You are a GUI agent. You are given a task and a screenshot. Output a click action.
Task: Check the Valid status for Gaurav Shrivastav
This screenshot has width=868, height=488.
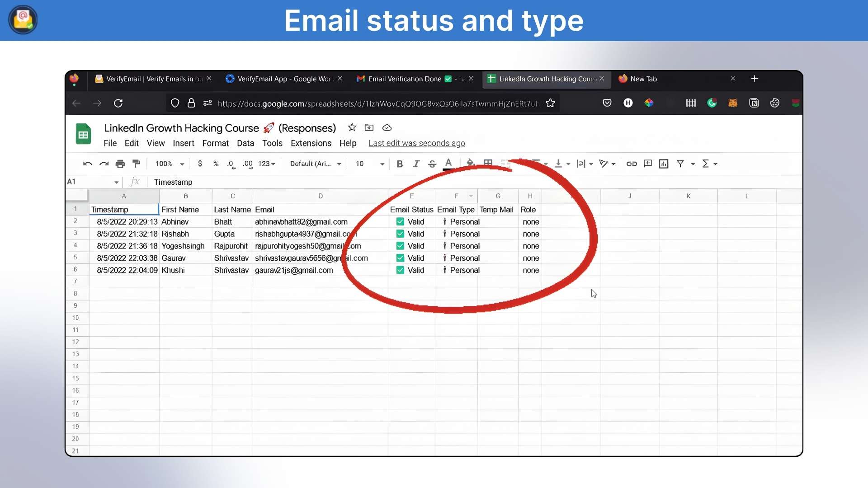pos(400,258)
